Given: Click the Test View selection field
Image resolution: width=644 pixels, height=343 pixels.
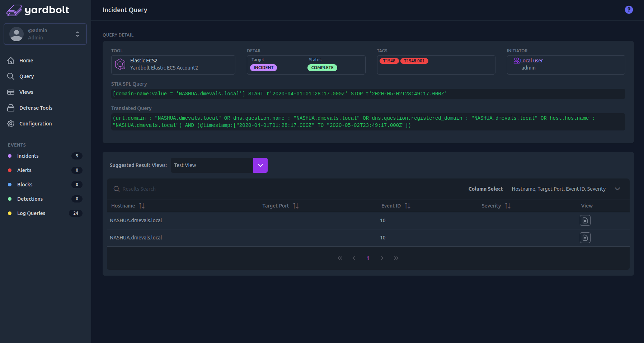Looking at the screenshot, I should coord(212,165).
